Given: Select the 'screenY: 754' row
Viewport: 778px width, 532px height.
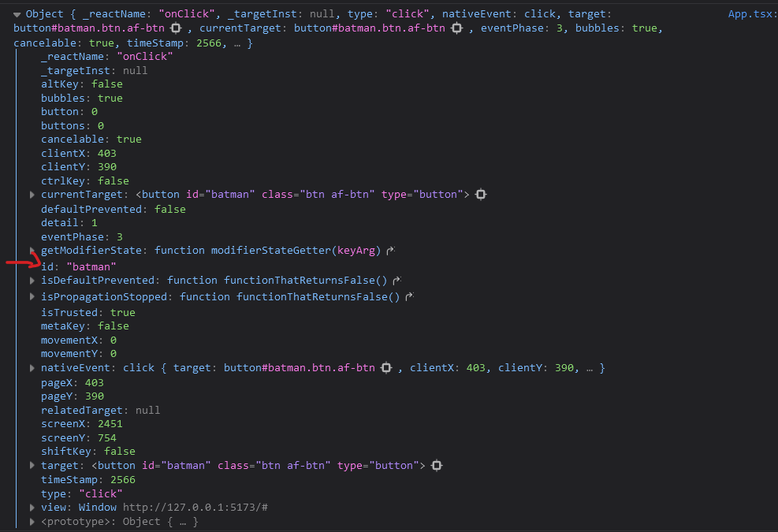Looking at the screenshot, I should [79, 438].
